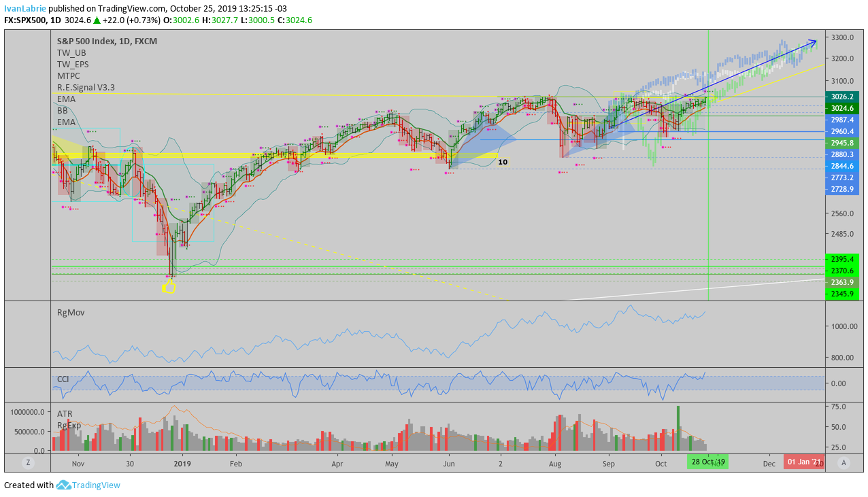The width and height of the screenshot is (868, 497).
Task: Click the 2345.9 green price label
Action: (x=842, y=294)
